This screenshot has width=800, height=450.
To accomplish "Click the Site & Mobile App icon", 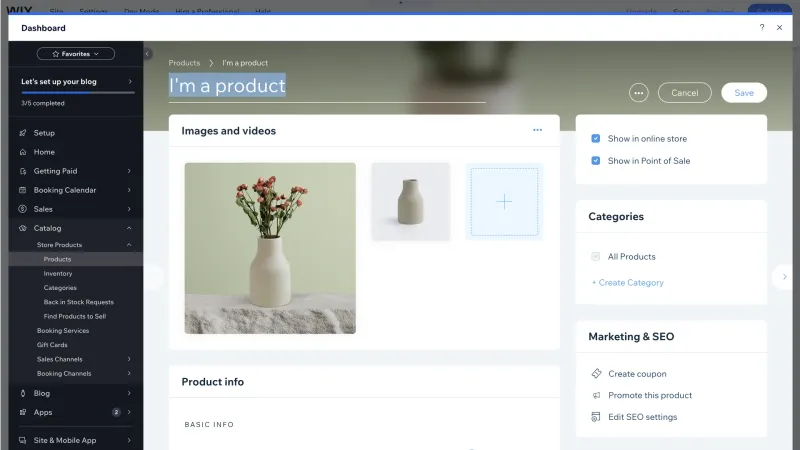I will tap(22, 440).
